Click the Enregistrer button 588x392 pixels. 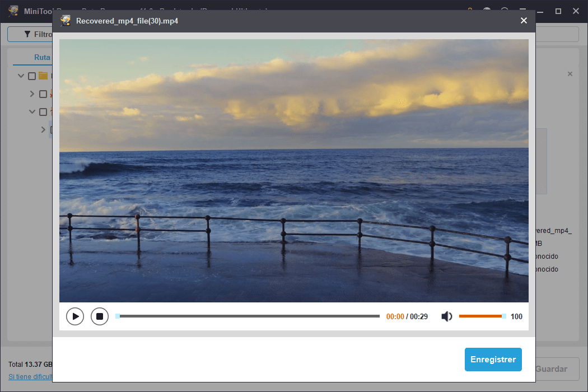tap(493, 360)
